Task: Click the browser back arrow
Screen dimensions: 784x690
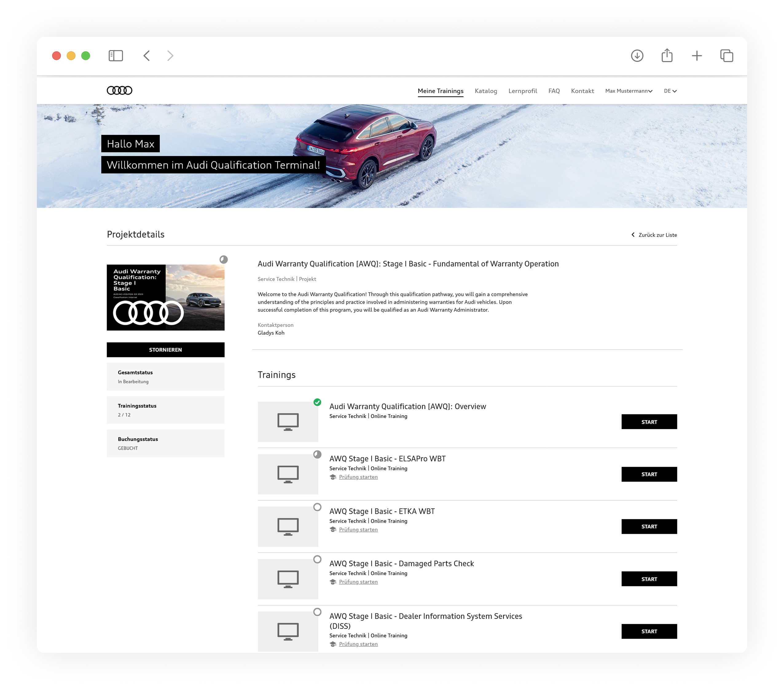Action: [147, 56]
